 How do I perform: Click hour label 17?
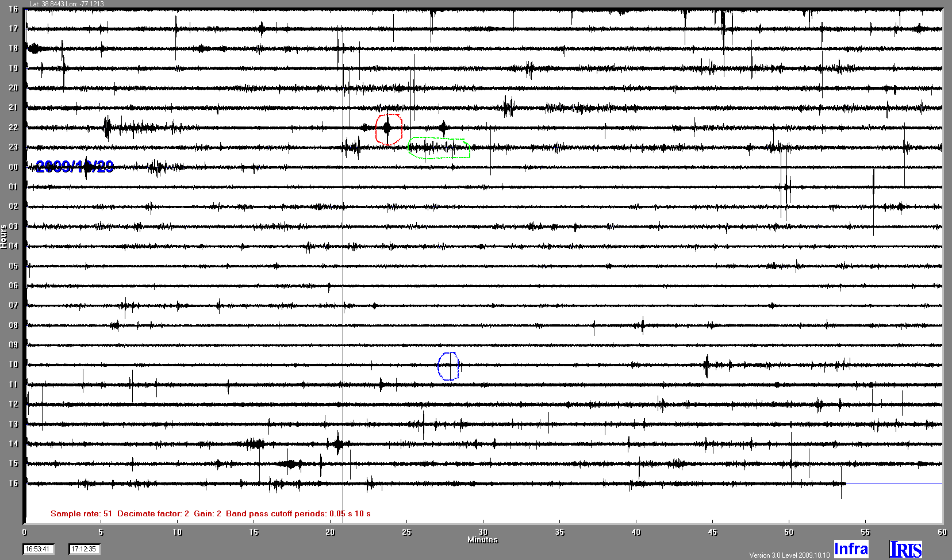[13, 29]
